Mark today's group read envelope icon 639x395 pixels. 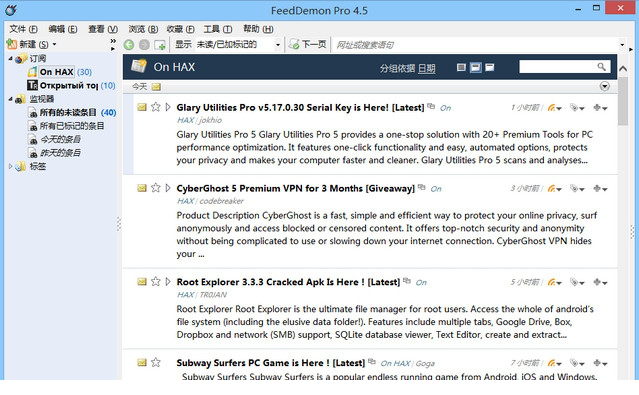pos(156,87)
